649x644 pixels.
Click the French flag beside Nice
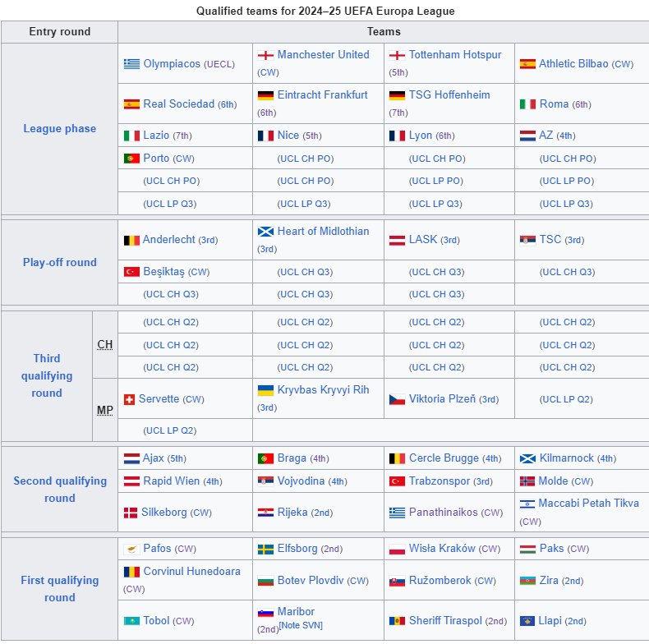[x=265, y=136]
